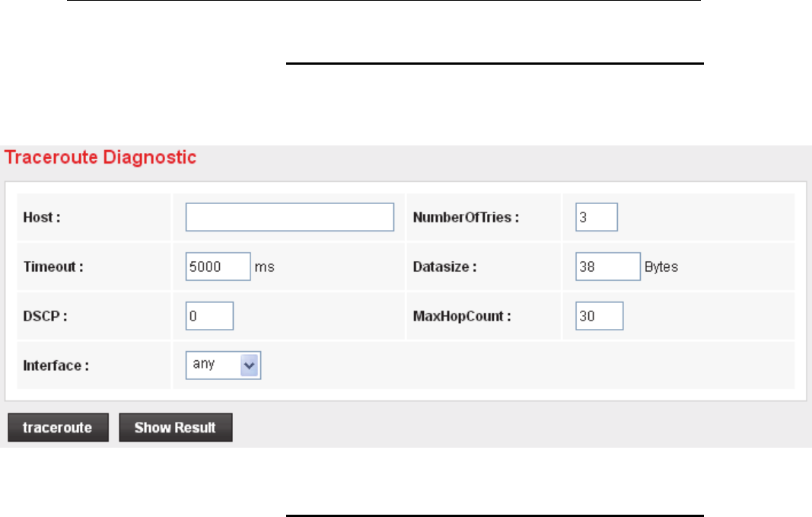Click the Interface label
The width and height of the screenshot is (812, 517).
(56, 365)
